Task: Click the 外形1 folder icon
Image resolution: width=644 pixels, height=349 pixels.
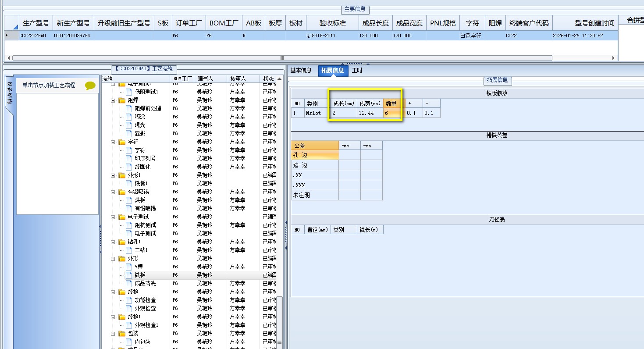Action: point(122,175)
